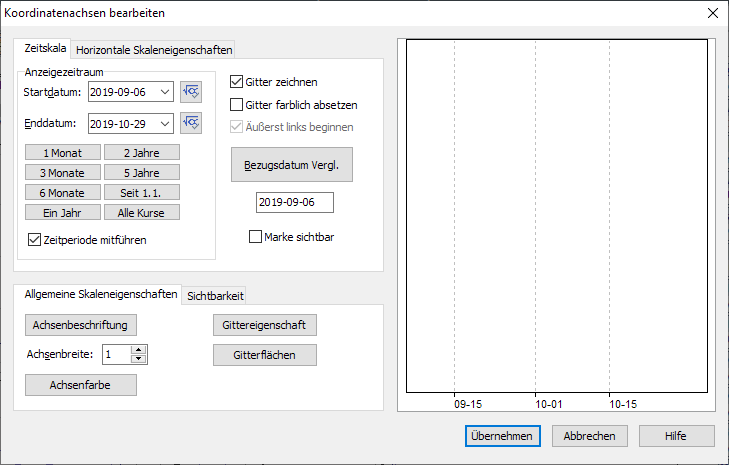Click the reference date field under Bezugsdatum
729x465 pixels.
click(293, 203)
